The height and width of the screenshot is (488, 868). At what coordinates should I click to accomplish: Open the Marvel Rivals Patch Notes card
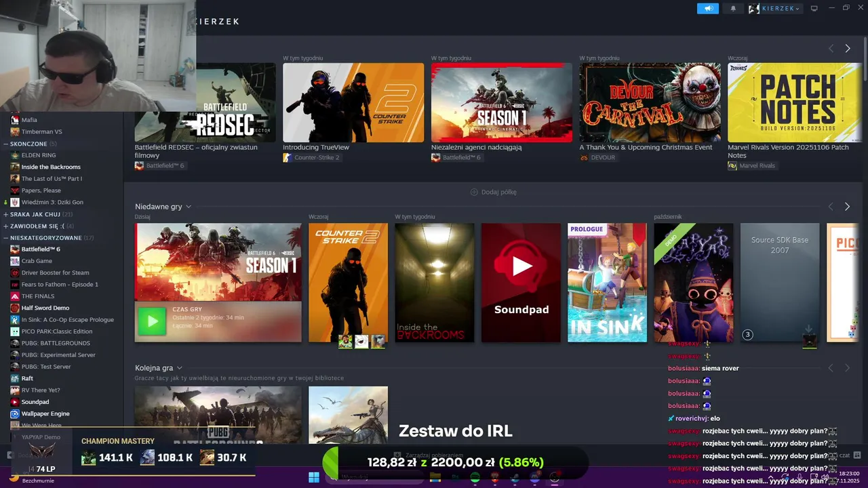point(795,102)
